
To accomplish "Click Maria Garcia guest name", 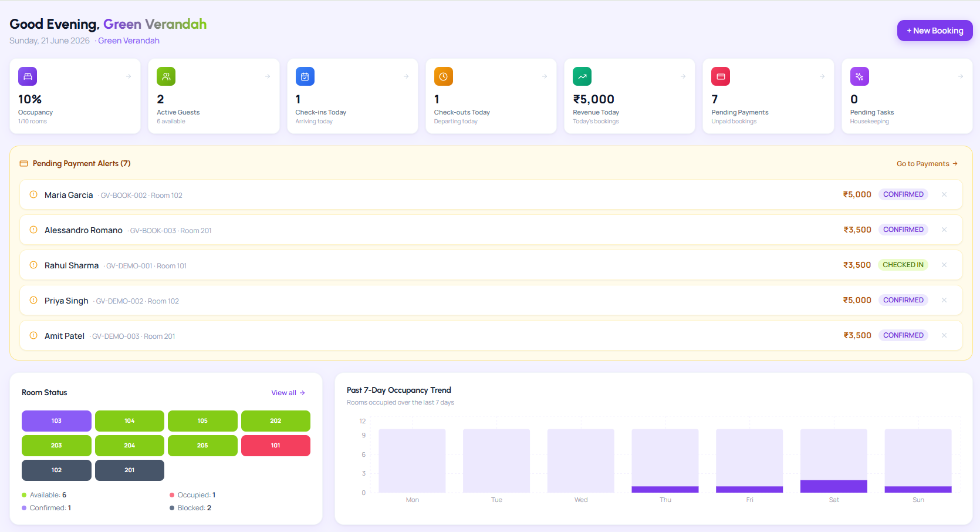I will coord(69,195).
